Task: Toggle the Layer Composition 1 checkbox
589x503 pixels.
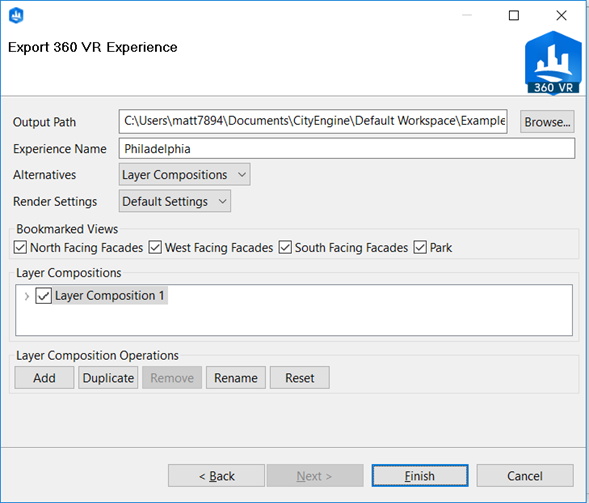Action: pyautogui.click(x=44, y=296)
